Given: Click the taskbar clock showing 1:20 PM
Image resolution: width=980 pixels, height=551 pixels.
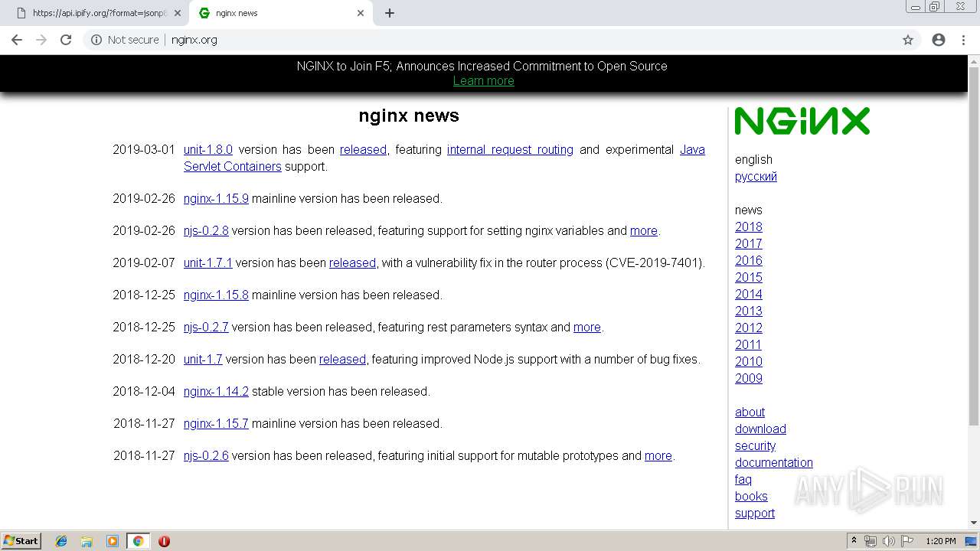Looking at the screenshot, I should coord(940,541).
